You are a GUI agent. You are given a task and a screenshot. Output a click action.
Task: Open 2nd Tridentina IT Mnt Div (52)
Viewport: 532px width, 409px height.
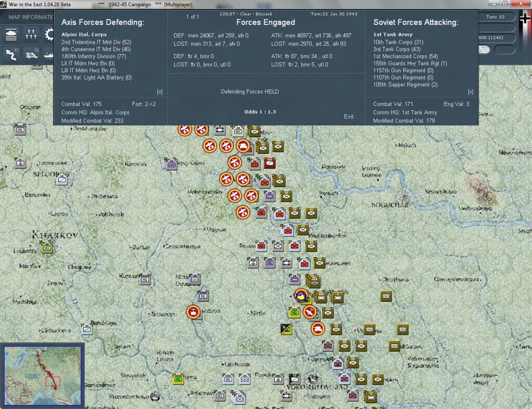click(x=96, y=42)
